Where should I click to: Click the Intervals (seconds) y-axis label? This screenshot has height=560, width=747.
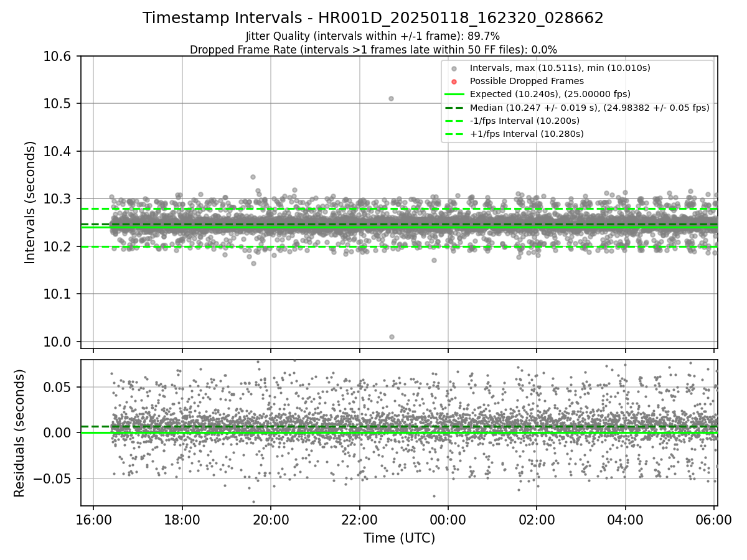(x=30, y=202)
